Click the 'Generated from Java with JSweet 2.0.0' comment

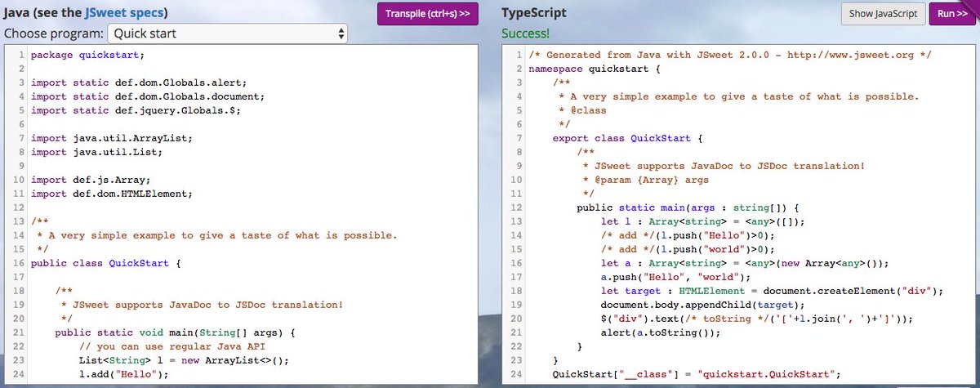coord(730,55)
